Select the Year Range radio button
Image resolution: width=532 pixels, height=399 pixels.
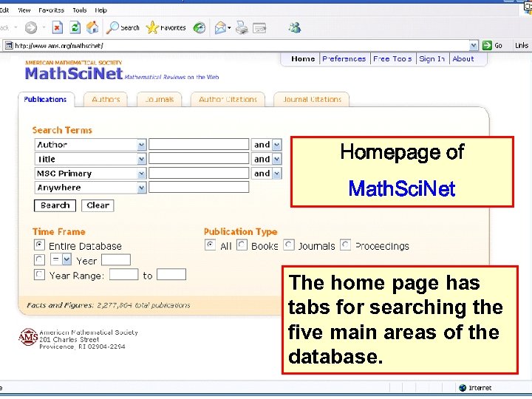coord(39,274)
